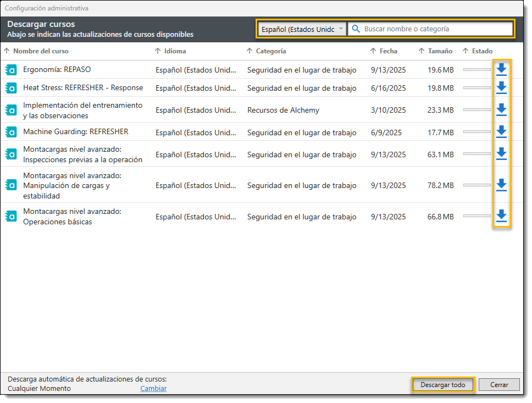
Task: Open the Español language dropdown
Action: click(302, 29)
